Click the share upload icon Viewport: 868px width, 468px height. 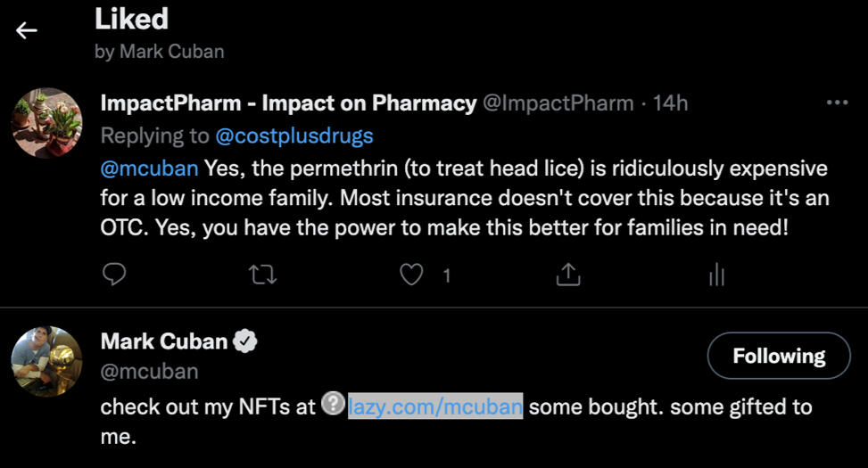567,275
